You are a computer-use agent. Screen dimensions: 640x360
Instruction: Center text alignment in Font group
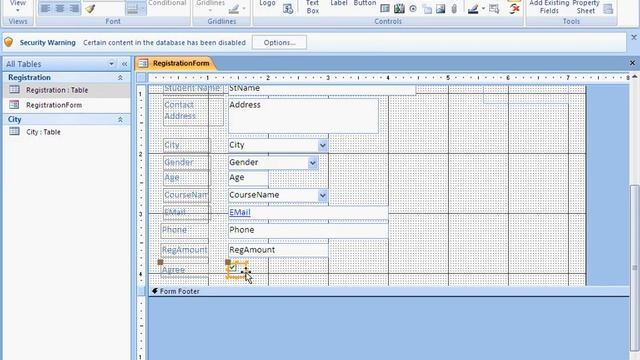tap(60, 8)
